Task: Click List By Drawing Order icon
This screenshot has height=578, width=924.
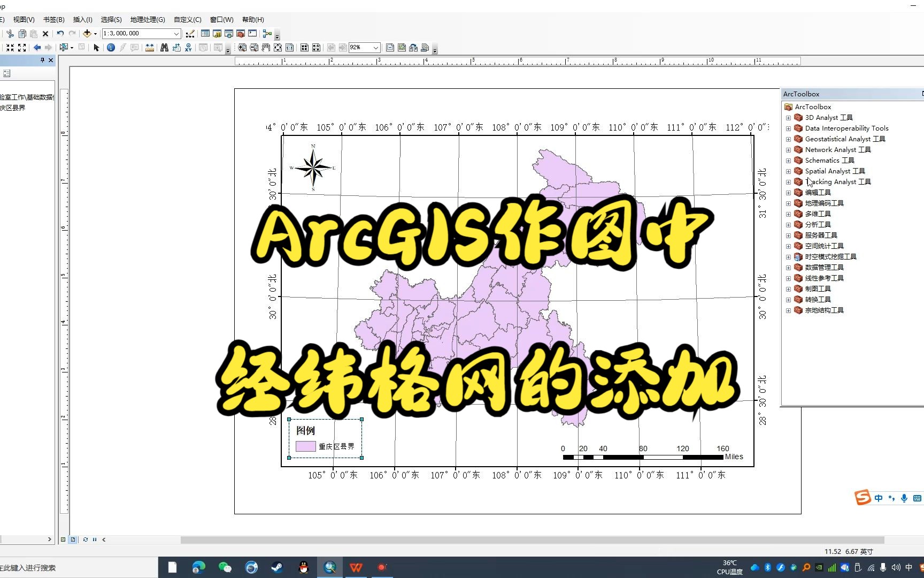Action: (7, 73)
